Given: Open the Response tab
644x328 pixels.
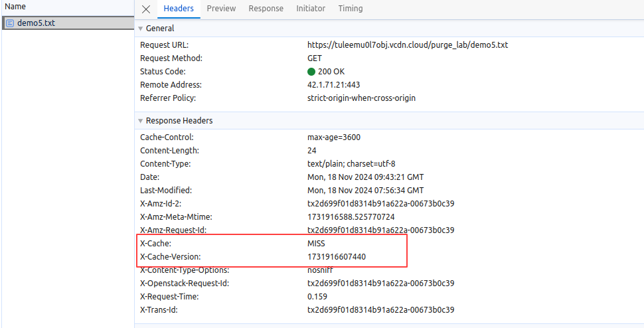Looking at the screenshot, I should [x=266, y=9].
